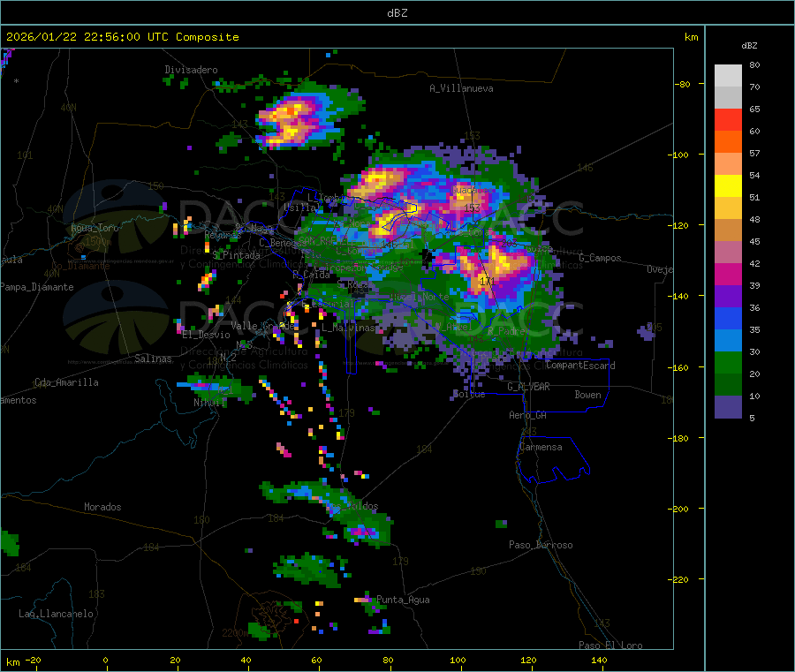795x672 pixels.
Task: Select the yellow 51-54 dBZ legend swatch
Action: tap(728, 186)
